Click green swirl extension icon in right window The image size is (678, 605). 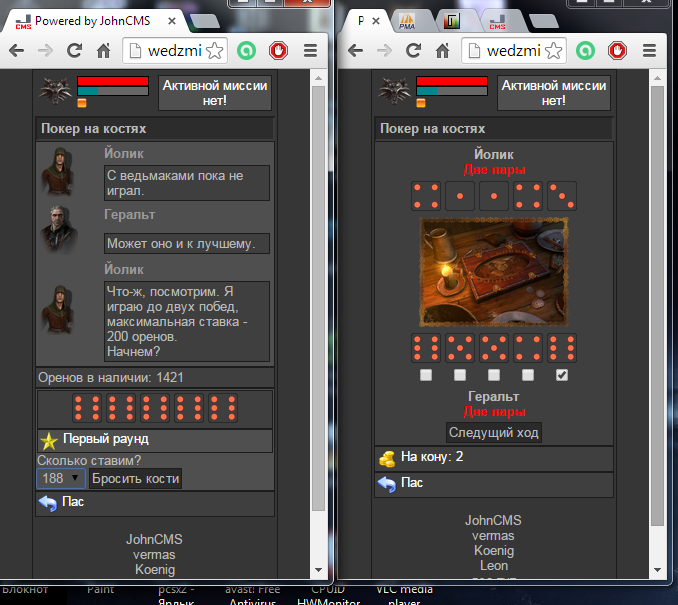pos(585,51)
